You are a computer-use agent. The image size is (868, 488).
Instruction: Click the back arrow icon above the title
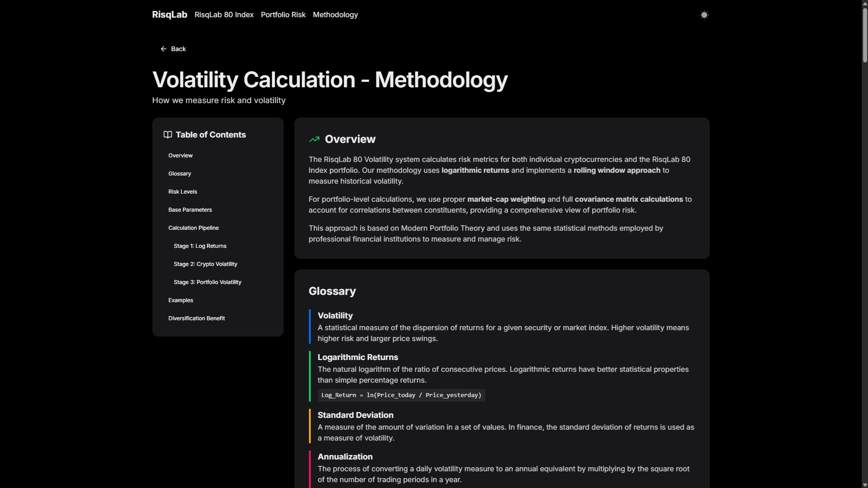[164, 49]
